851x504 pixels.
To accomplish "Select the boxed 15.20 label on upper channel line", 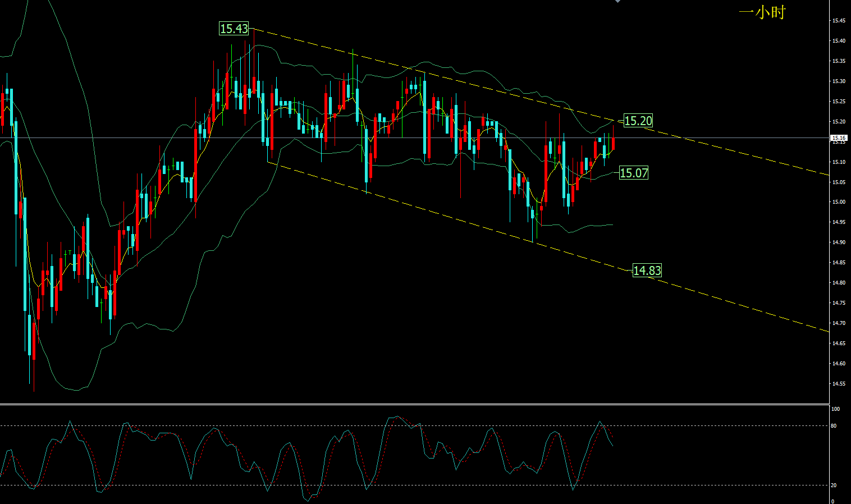I will point(638,121).
